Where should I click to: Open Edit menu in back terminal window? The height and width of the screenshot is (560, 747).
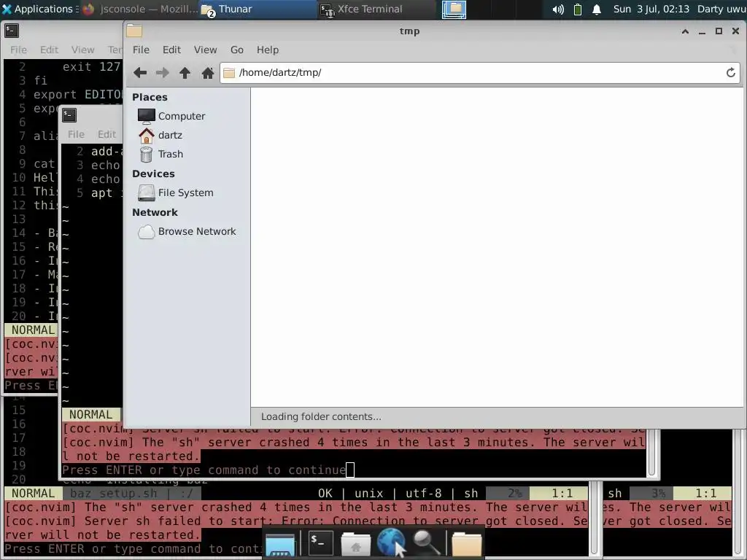tap(49, 50)
